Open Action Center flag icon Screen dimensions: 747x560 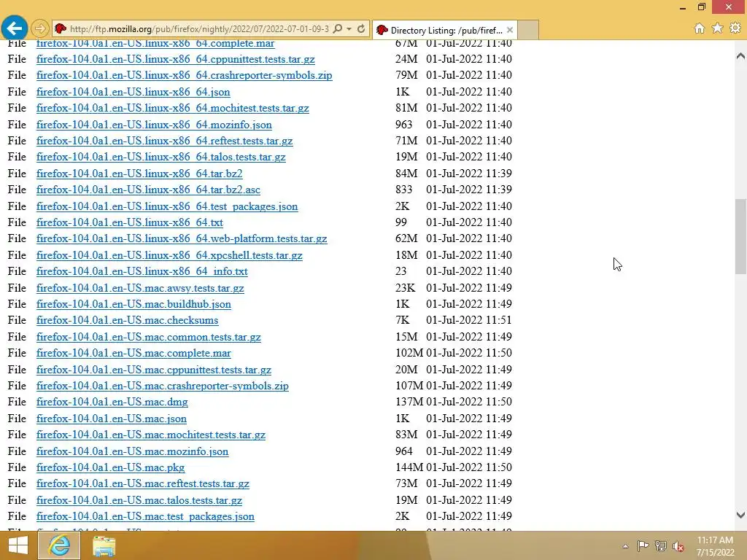click(x=643, y=545)
